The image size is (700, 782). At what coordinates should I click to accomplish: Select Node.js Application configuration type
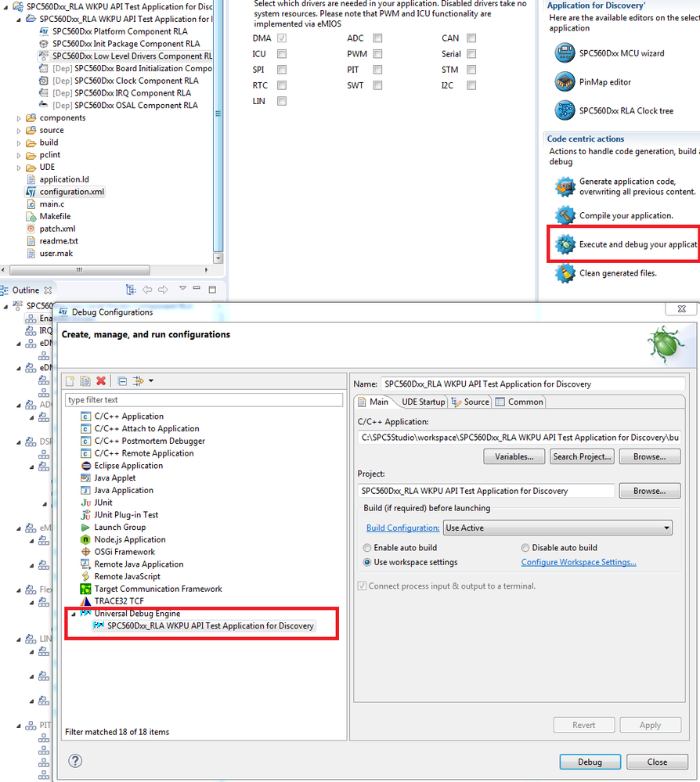pos(123,539)
